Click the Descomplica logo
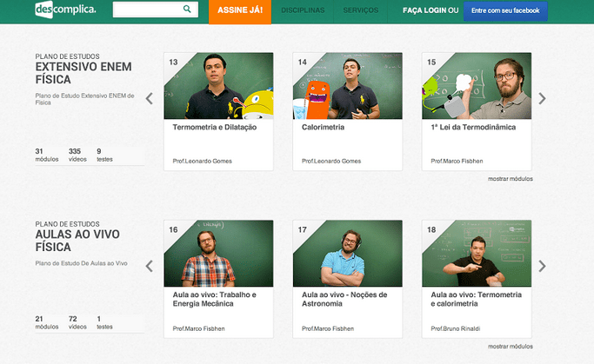The width and height of the screenshot is (594, 364). point(65,10)
